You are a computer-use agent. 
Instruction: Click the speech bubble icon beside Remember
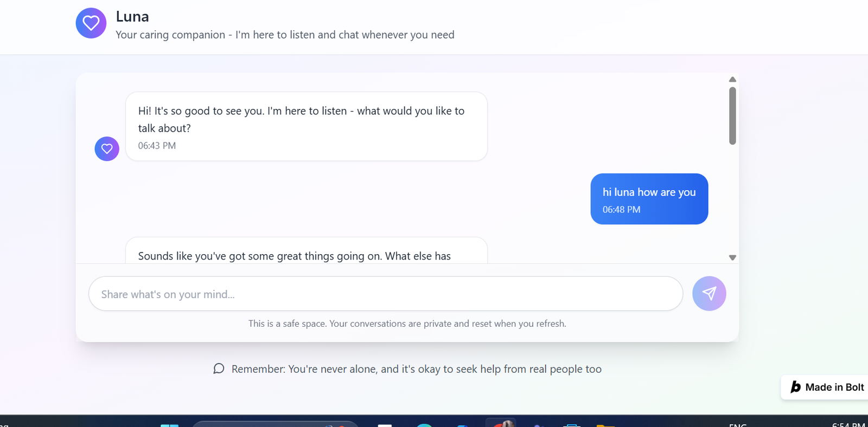(219, 369)
